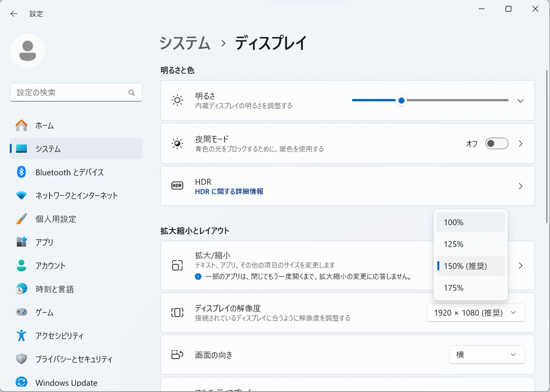Click the Bluetooth icon in sidebar
Image resolution: width=550 pixels, height=392 pixels.
pos(21,172)
